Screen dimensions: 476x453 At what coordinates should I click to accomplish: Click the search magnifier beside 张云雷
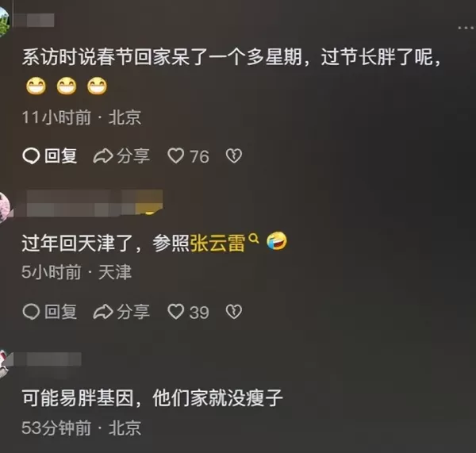tap(254, 239)
